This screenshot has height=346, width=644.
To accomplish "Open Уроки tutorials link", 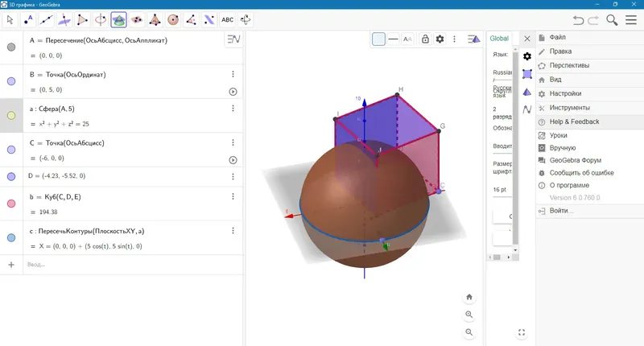I will click(590, 135).
